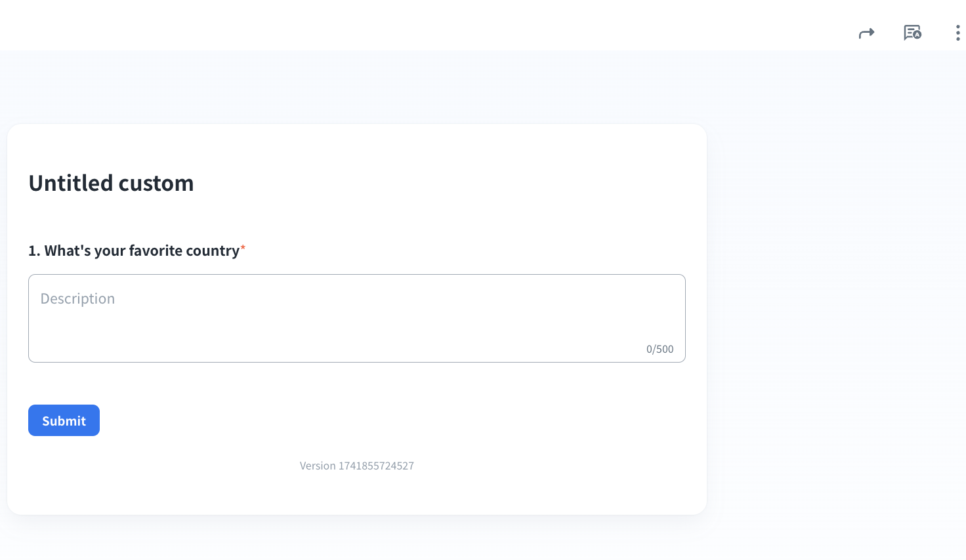The height and width of the screenshot is (560, 966).
Task: Show auto-translate options via chat bubble icon
Action: point(912,33)
